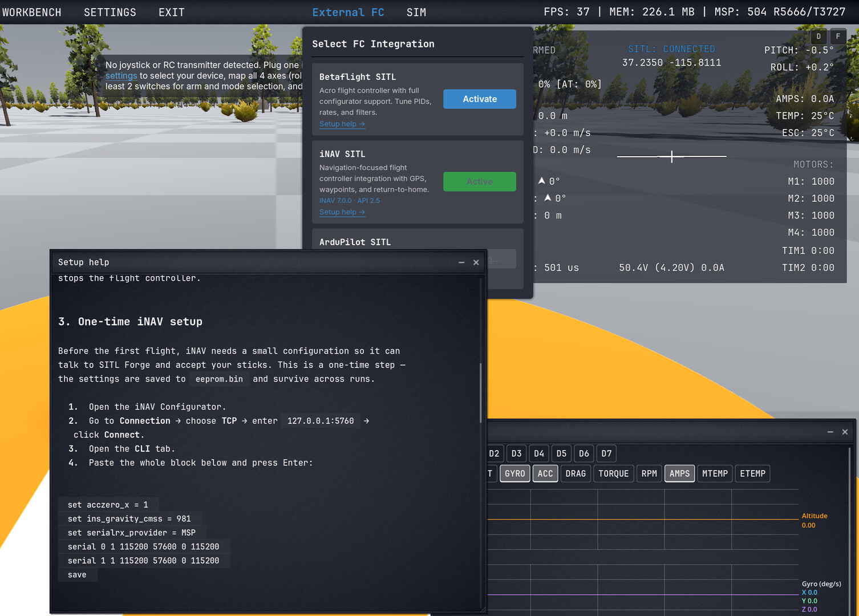This screenshot has width=859, height=616.
Task: Click the 'serial 0 1 115200' code line
Action: pyautogui.click(x=144, y=546)
